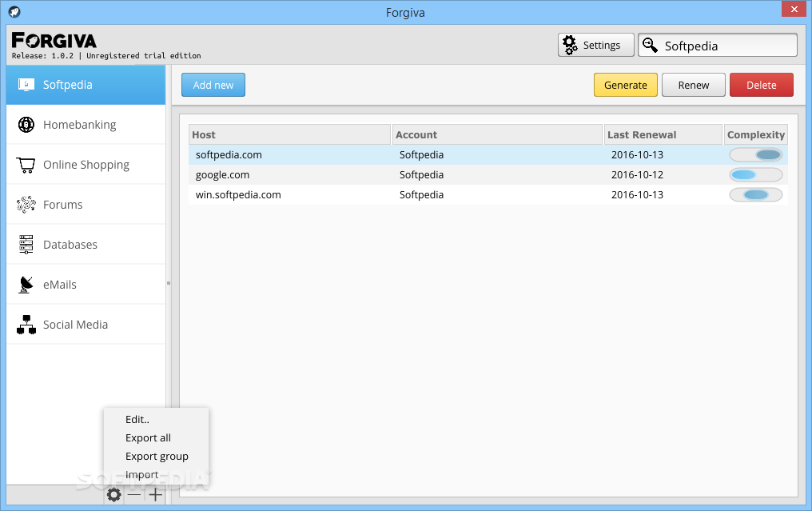Click the Softpedia group monitor icon
Viewport: 812px width, 511px height.
click(x=26, y=85)
